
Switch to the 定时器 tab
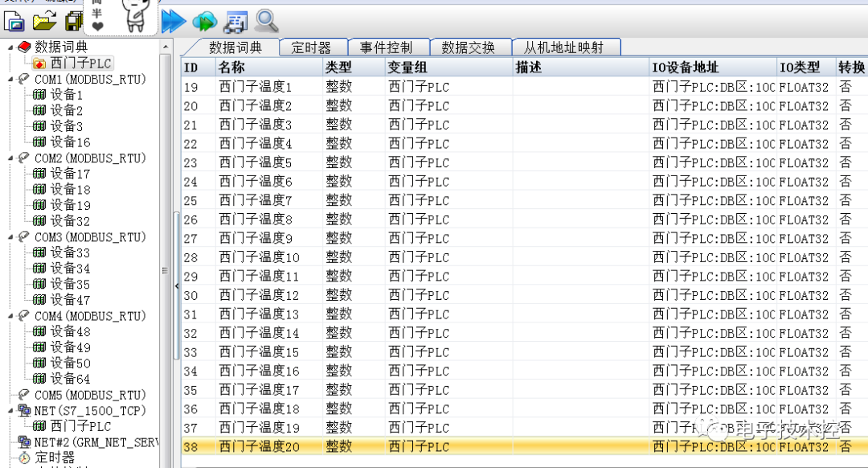[x=313, y=47]
